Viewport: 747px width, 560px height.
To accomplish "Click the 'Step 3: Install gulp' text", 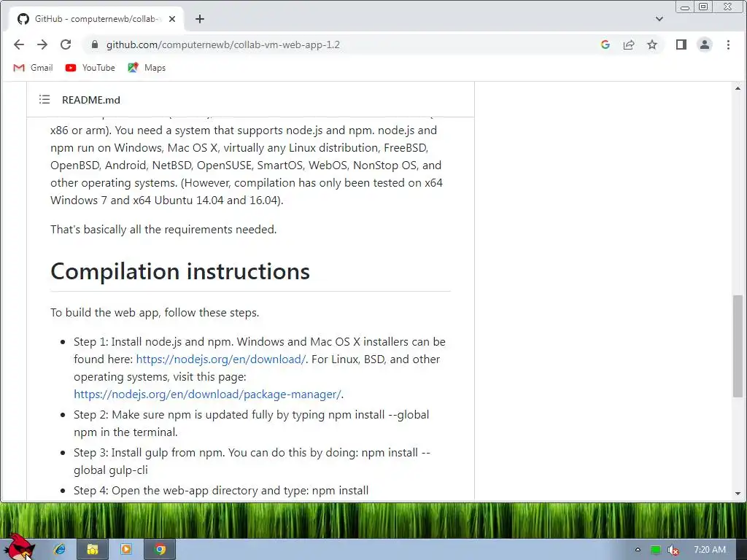I will tap(252, 462).
